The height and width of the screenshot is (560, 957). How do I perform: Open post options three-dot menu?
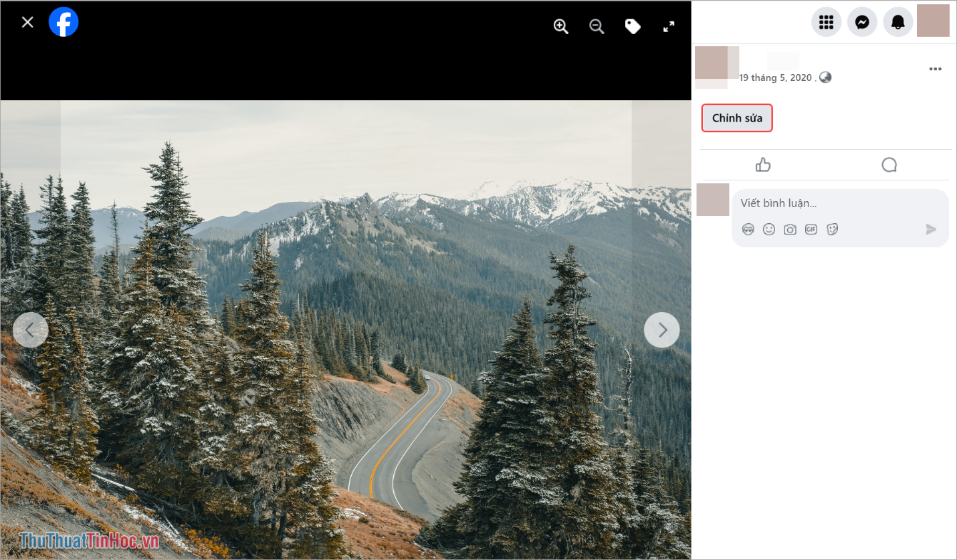935,69
